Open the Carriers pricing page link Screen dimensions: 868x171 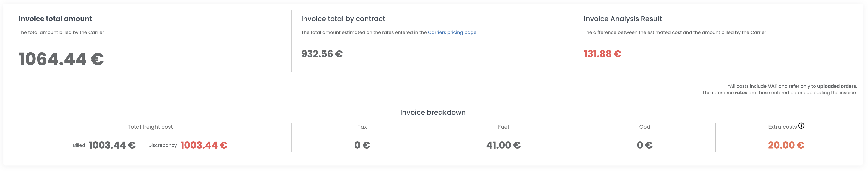pos(452,32)
